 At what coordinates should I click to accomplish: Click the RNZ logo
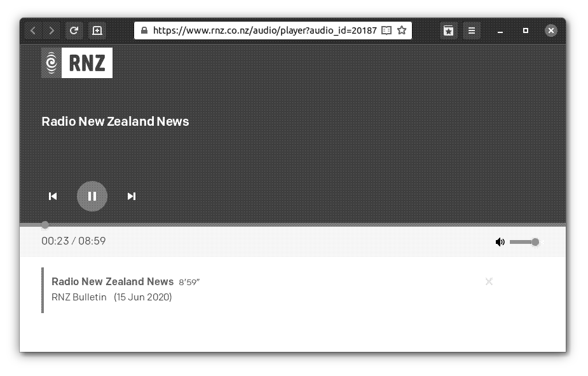pyautogui.click(x=77, y=63)
